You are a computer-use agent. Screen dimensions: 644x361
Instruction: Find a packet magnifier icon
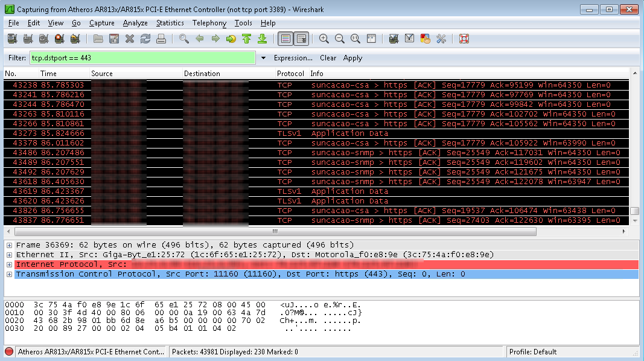click(184, 39)
